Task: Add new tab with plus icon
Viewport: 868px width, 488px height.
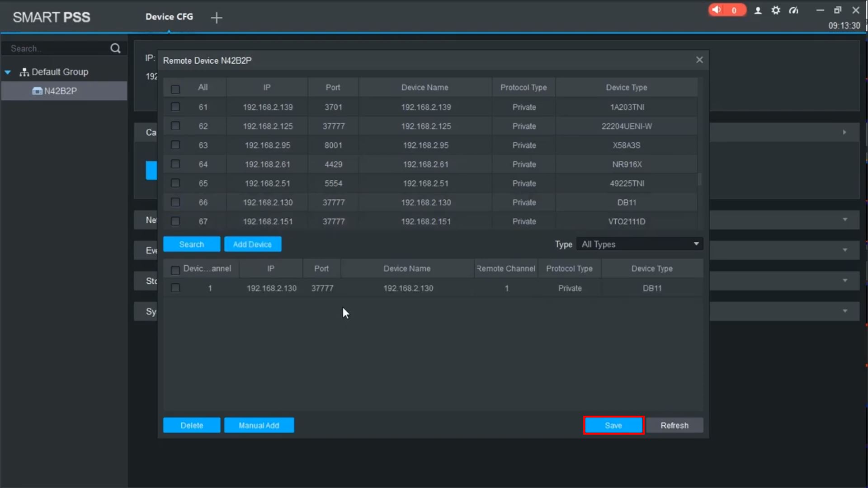Action: click(217, 18)
